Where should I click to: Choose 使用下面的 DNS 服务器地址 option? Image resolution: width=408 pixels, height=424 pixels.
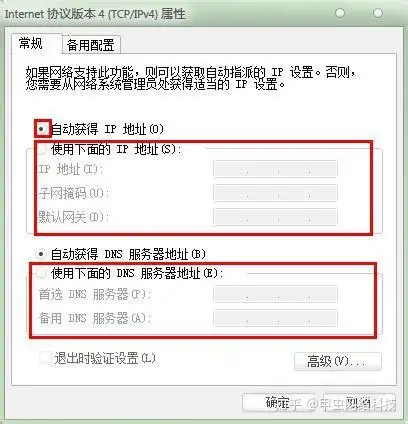coord(41,274)
